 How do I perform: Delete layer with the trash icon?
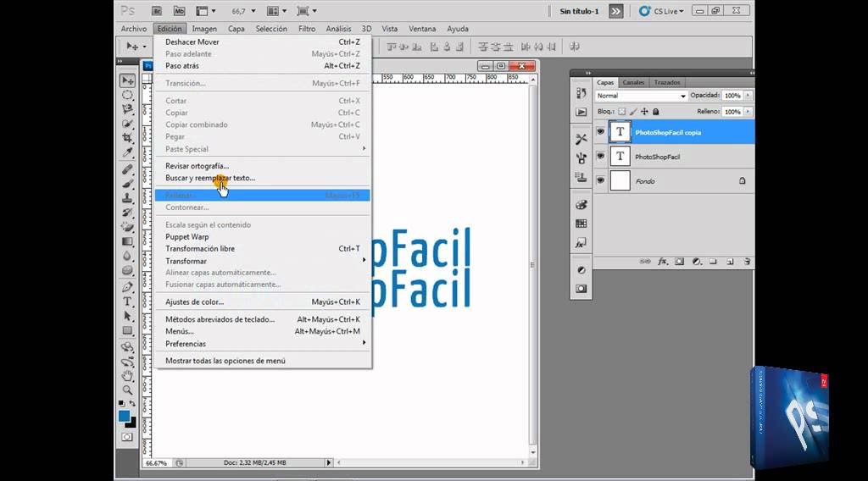point(747,262)
